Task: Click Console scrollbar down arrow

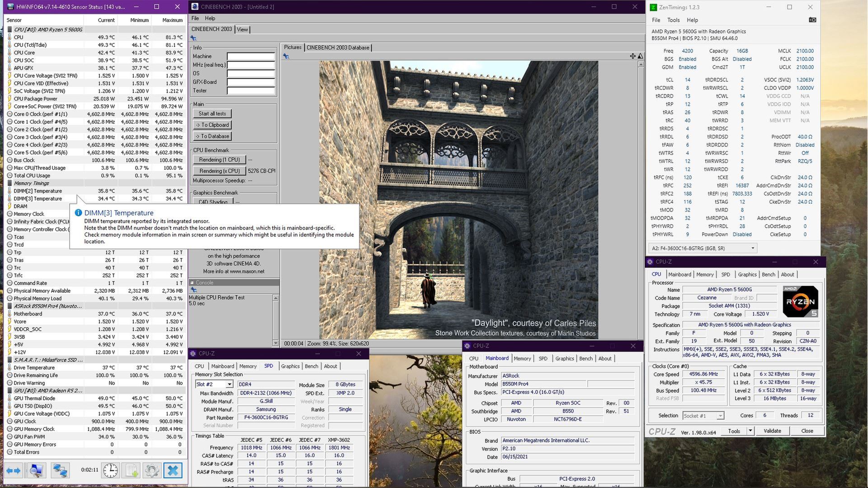Action: point(276,343)
